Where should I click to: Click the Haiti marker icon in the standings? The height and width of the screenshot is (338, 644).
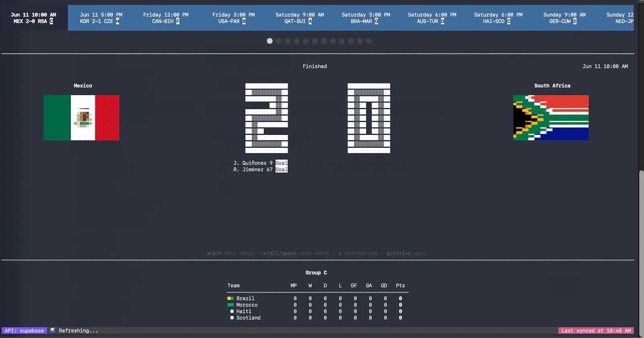232,311
